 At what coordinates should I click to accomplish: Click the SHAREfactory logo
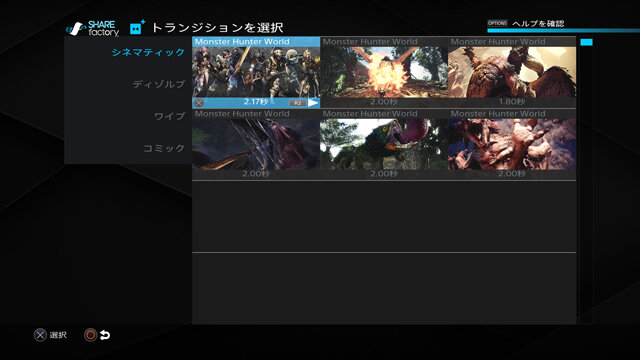93,29
